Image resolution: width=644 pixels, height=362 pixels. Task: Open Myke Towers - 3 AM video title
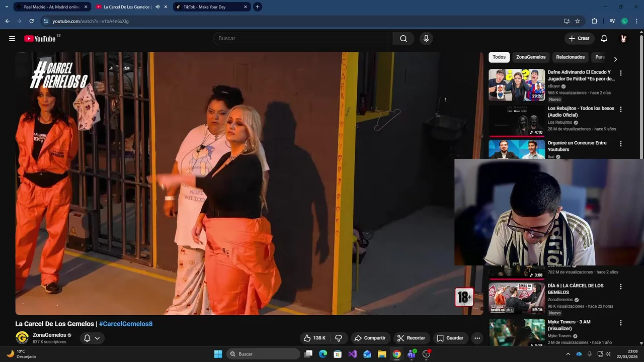point(569,325)
